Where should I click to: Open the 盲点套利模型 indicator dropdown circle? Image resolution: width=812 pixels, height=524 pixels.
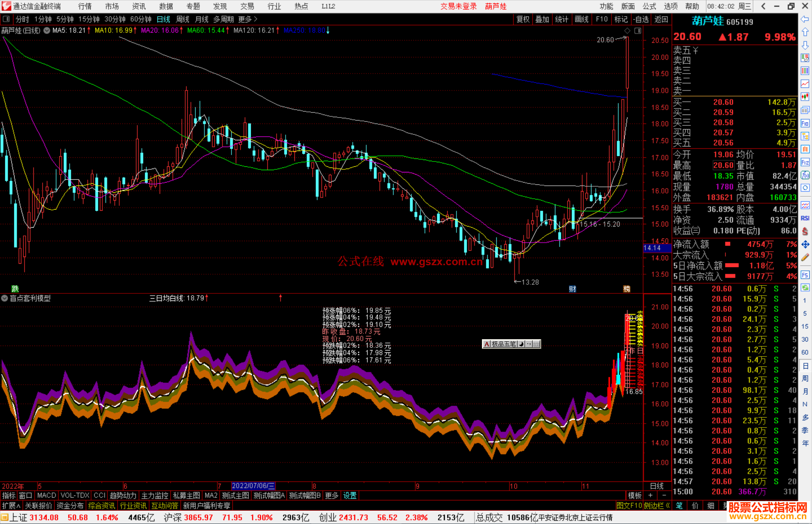[5, 298]
